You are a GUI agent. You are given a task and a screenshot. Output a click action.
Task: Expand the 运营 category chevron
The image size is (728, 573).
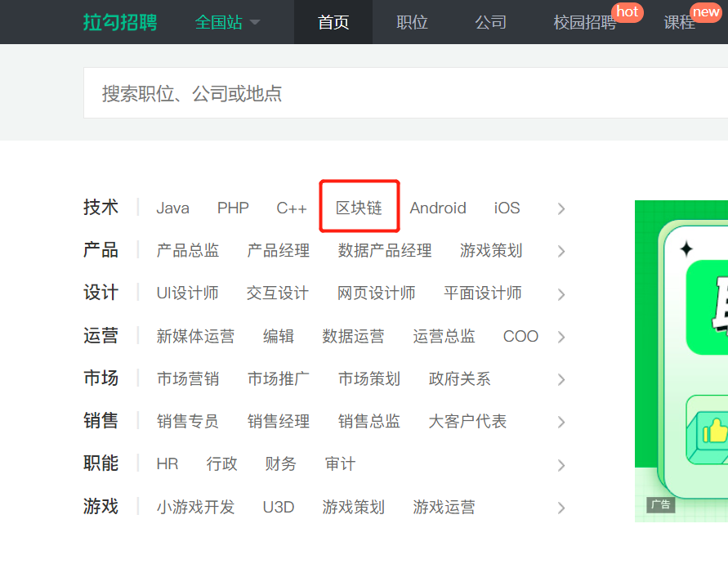pyautogui.click(x=561, y=337)
